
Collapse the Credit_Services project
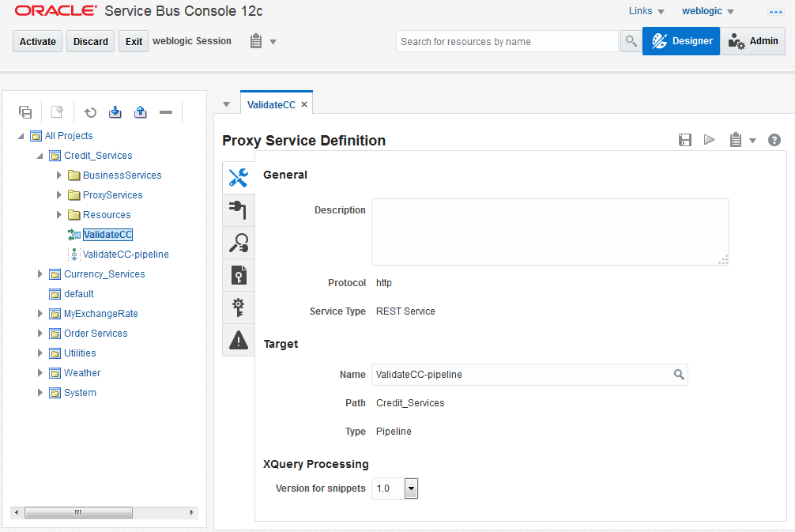(40, 156)
